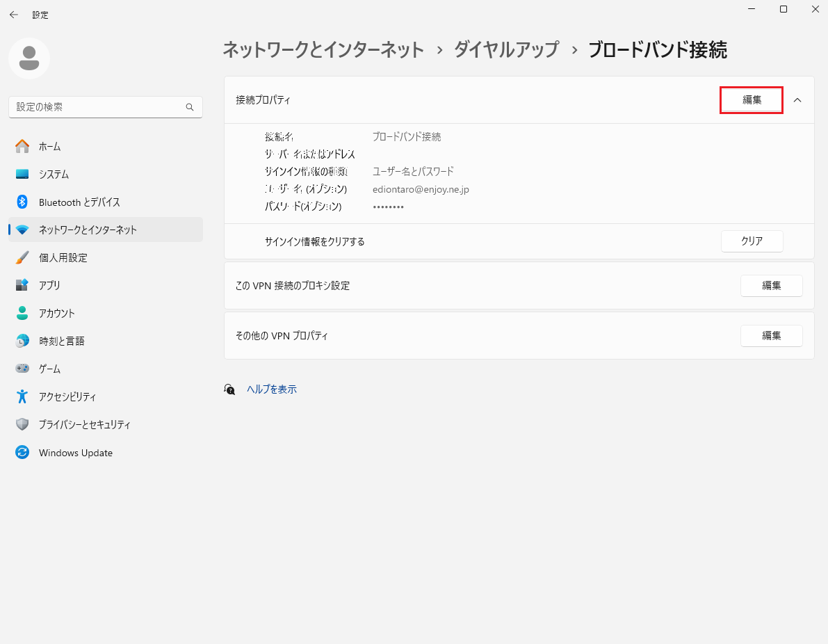Collapse the 接続プロパティ section chevron
The image size is (828, 644).
(x=797, y=100)
